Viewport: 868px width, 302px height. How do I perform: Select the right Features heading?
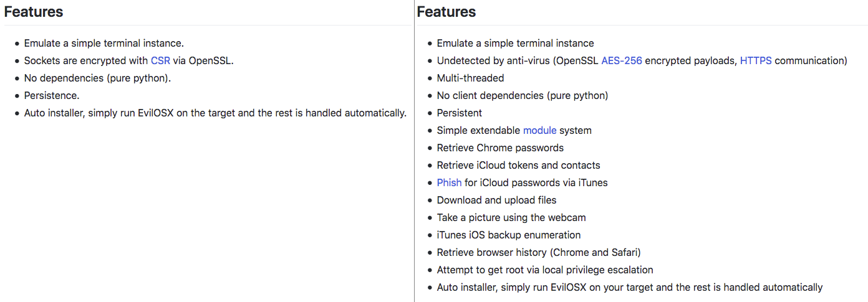(x=446, y=12)
